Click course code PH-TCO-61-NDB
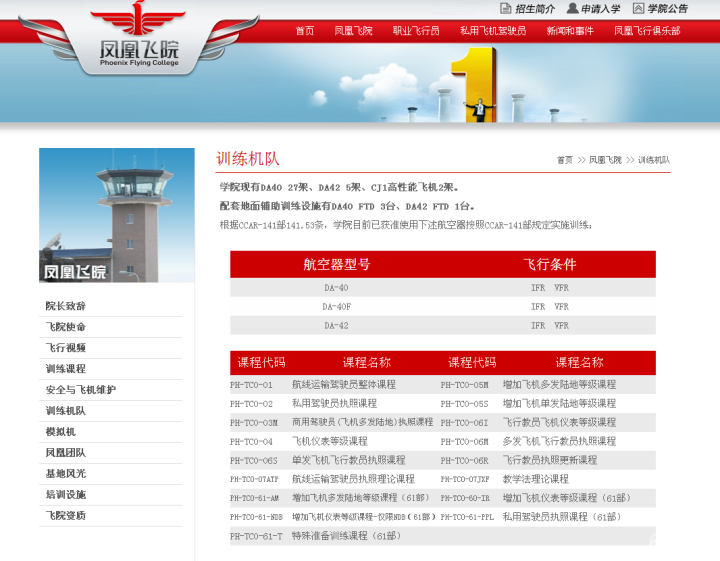Screen dimensions: 720x561 [x=256, y=517]
